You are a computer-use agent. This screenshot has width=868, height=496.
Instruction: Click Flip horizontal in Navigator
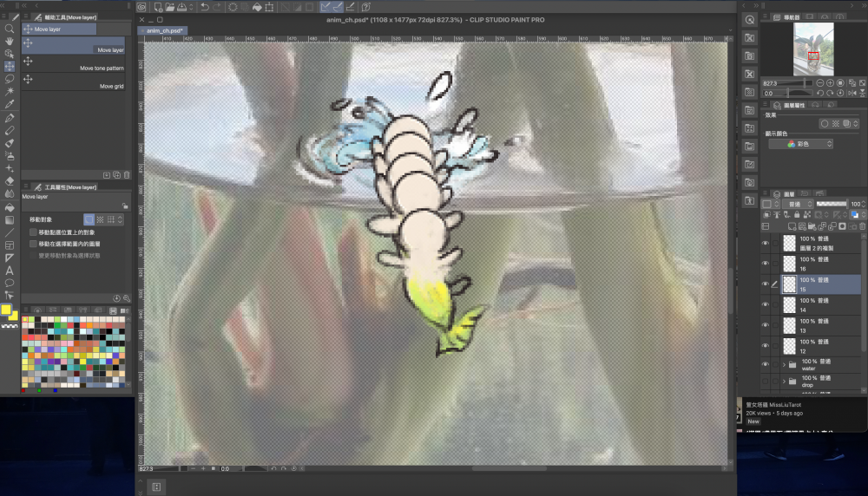[852, 94]
